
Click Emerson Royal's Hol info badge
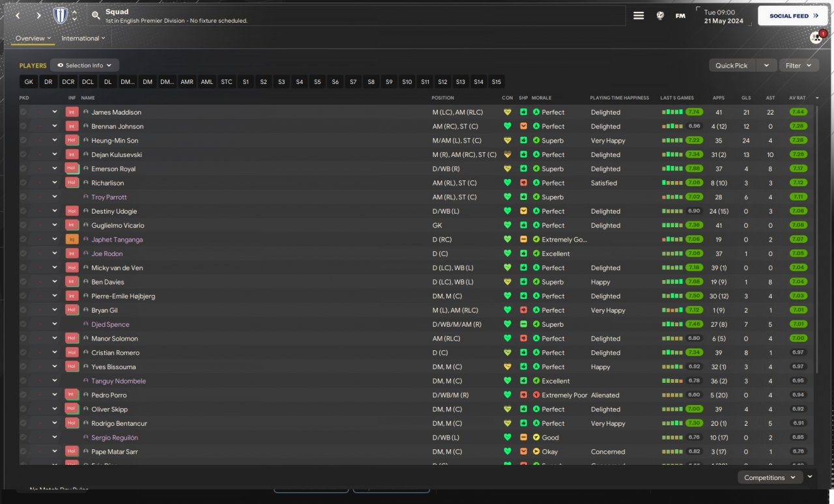[72, 169]
